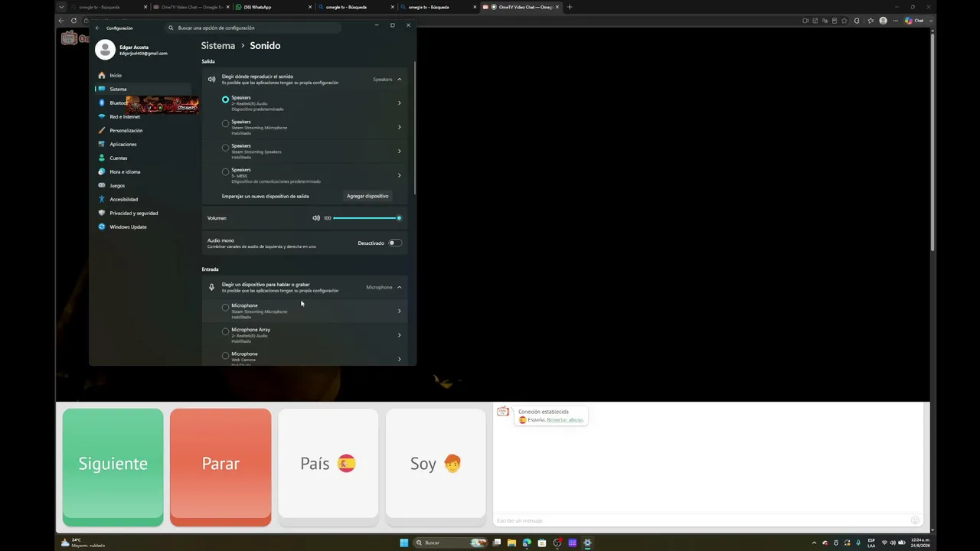Click Settings back arrow beside Configuración
980x551 pixels.
(97, 28)
